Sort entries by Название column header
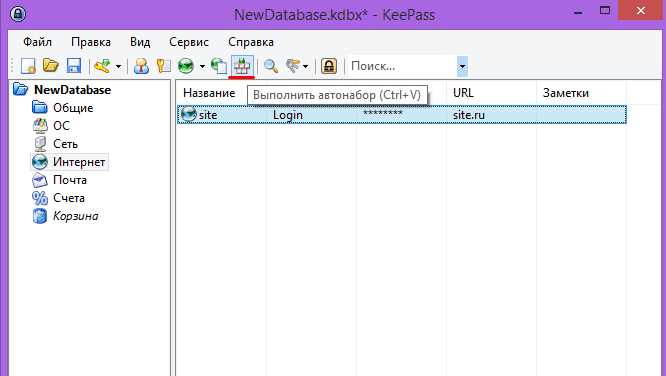This screenshot has width=666, height=376. 209,93
